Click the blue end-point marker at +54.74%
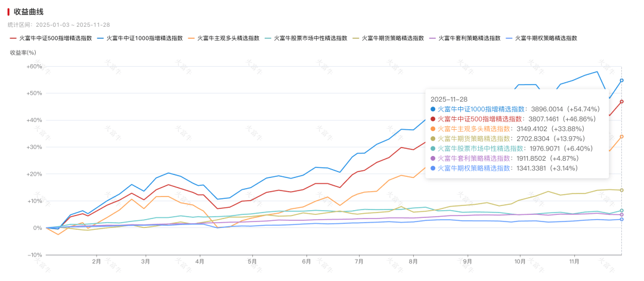Screen dimensions: 644x281 point(621,80)
